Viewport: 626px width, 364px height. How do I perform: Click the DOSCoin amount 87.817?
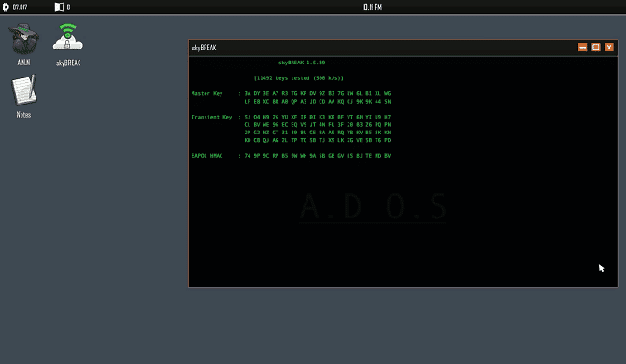(x=20, y=7)
